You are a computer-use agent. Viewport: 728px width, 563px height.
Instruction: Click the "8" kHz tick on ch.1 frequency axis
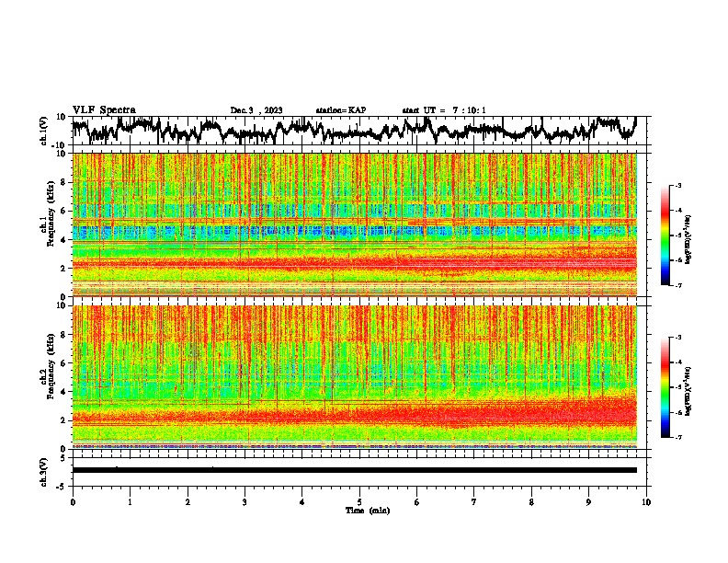[65, 182]
